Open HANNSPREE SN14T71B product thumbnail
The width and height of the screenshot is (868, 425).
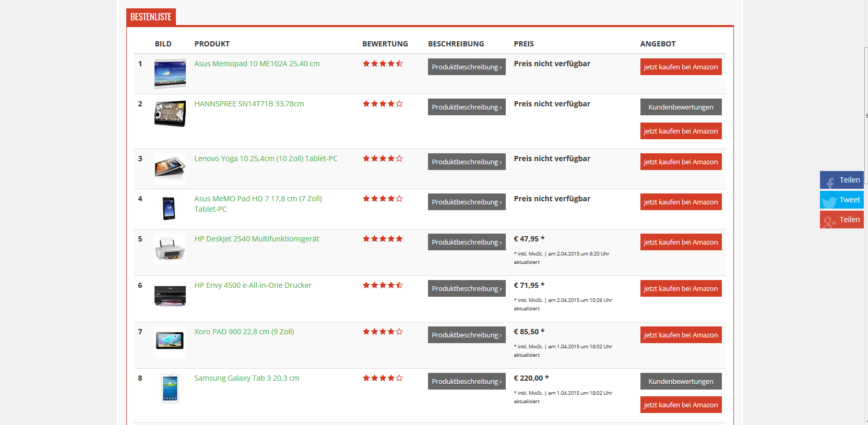click(x=170, y=114)
